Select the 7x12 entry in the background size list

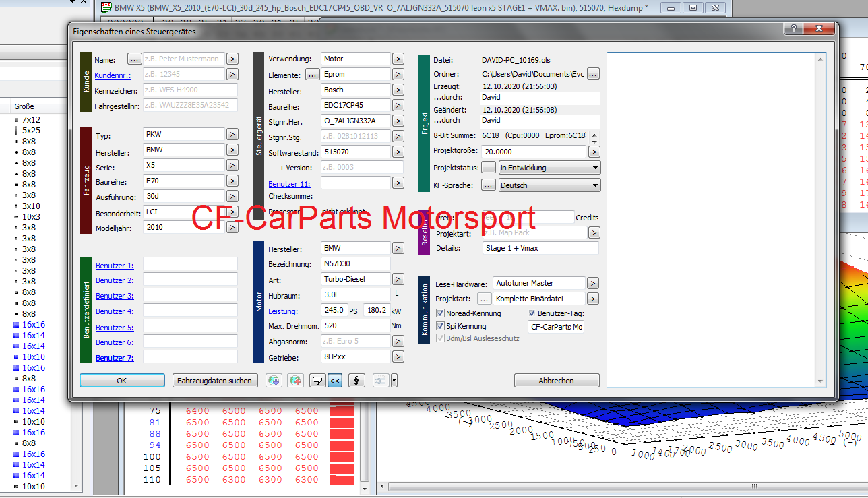click(31, 119)
